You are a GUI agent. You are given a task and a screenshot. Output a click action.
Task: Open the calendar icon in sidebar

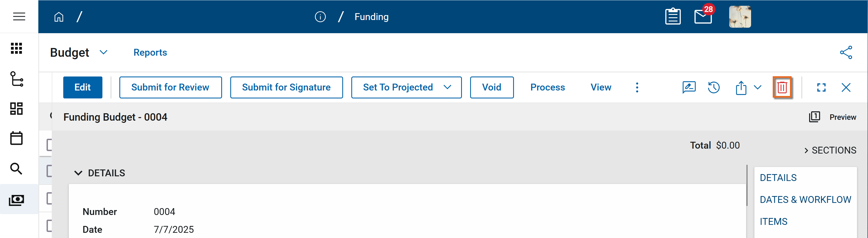(16, 138)
